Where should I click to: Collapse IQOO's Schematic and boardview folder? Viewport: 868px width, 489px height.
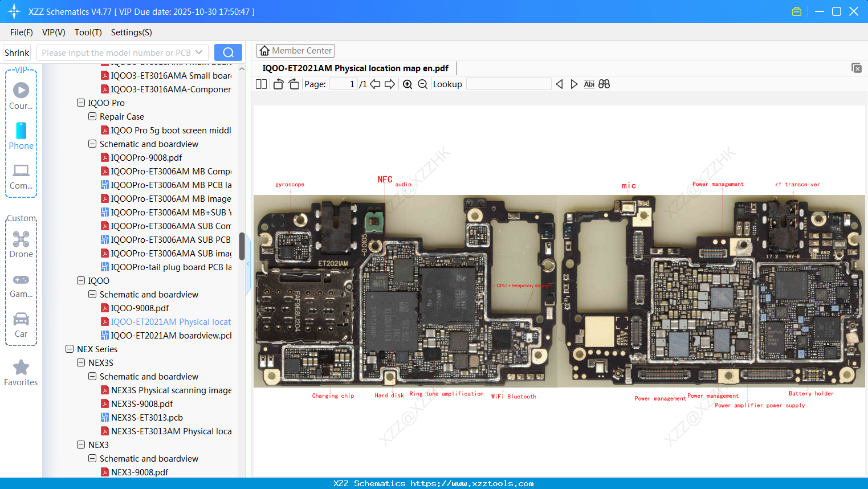pyautogui.click(x=92, y=295)
